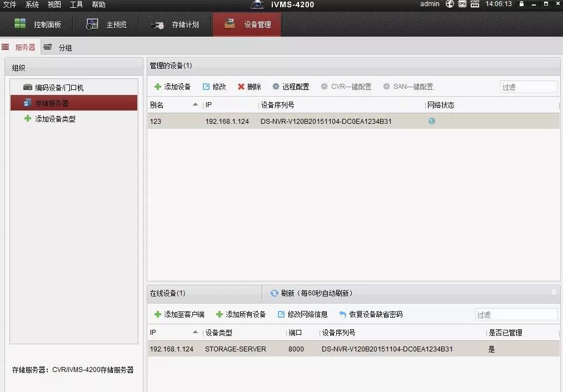The image size is (563, 392).
Task: Click the 删除 button
Action: [x=249, y=87]
